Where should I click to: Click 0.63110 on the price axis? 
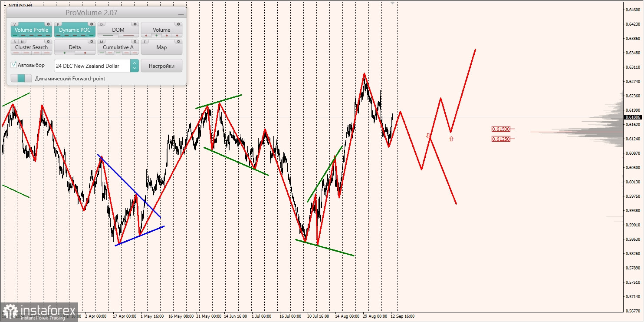click(x=633, y=67)
